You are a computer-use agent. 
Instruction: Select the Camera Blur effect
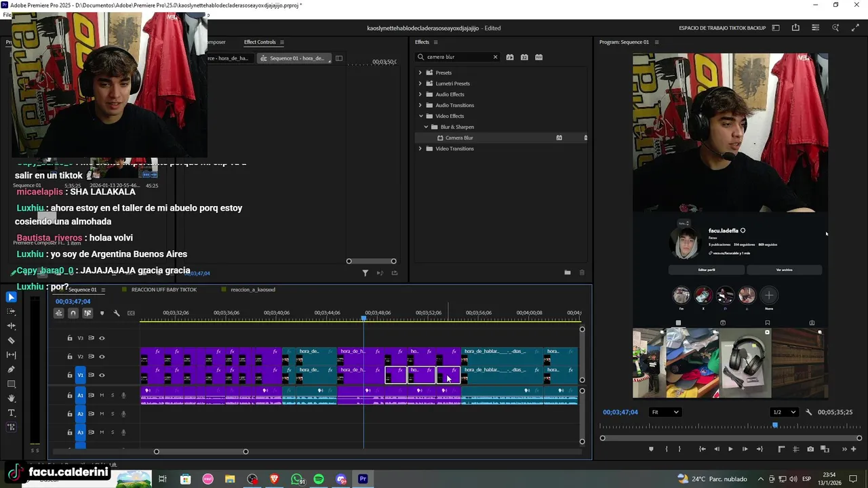[459, 138]
